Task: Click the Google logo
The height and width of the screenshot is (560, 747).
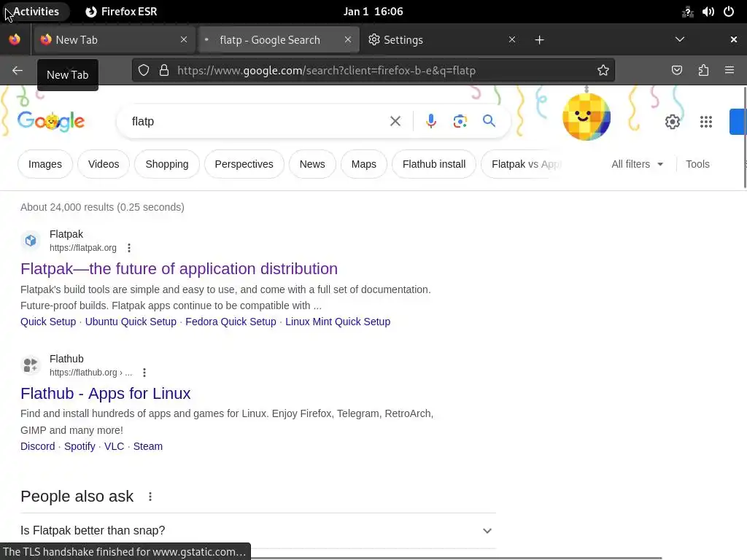Action: pyautogui.click(x=51, y=122)
